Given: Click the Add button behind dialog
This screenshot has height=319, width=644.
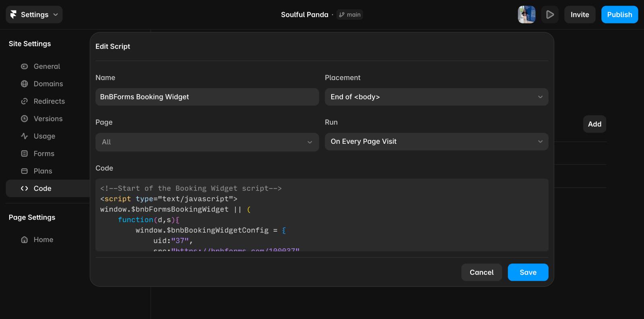Looking at the screenshot, I should point(594,124).
